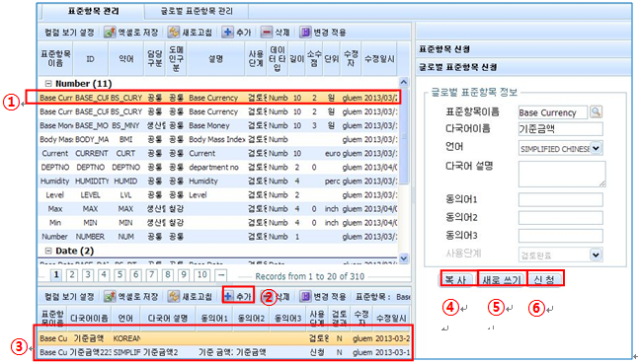Select the MIN row

[x=218, y=223]
